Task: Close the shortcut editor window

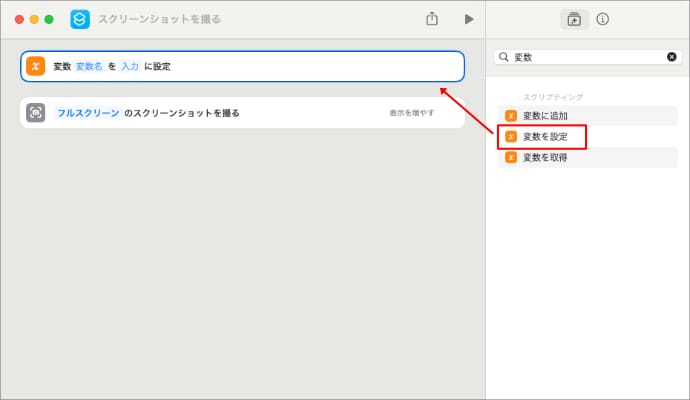Action: (20, 19)
